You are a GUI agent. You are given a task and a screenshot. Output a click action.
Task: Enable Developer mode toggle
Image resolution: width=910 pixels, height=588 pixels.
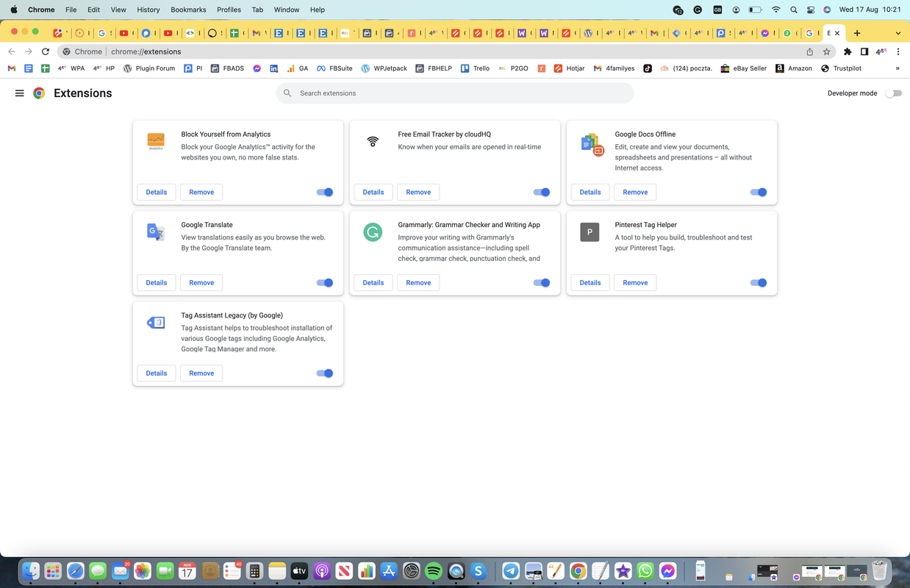(893, 93)
